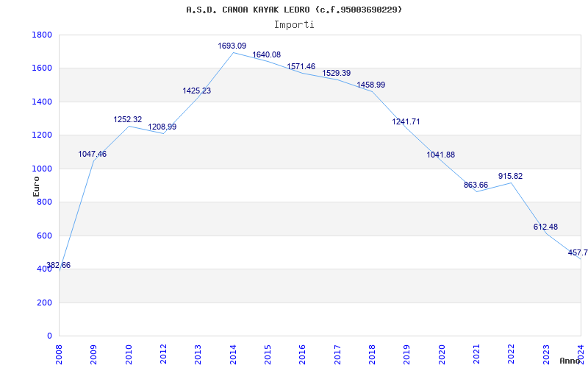
Task: Click the x-axis year 2008
Action: pyautogui.click(x=59, y=355)
